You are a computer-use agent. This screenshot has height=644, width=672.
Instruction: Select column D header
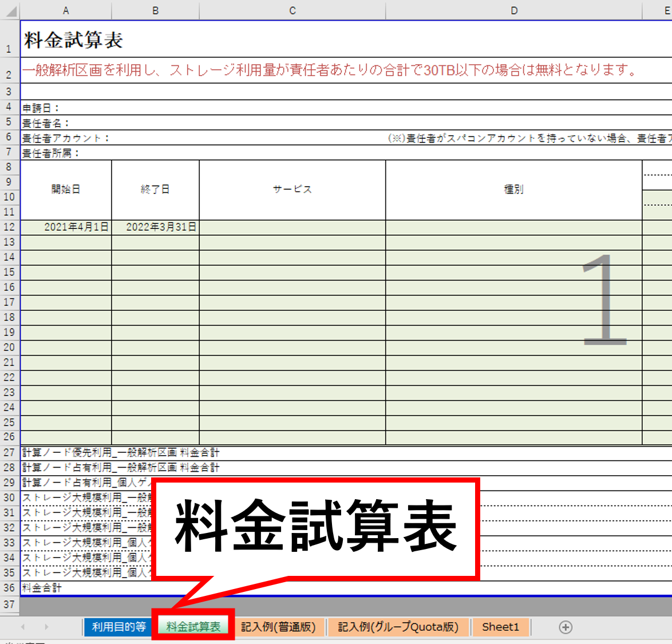coord(513,10)
